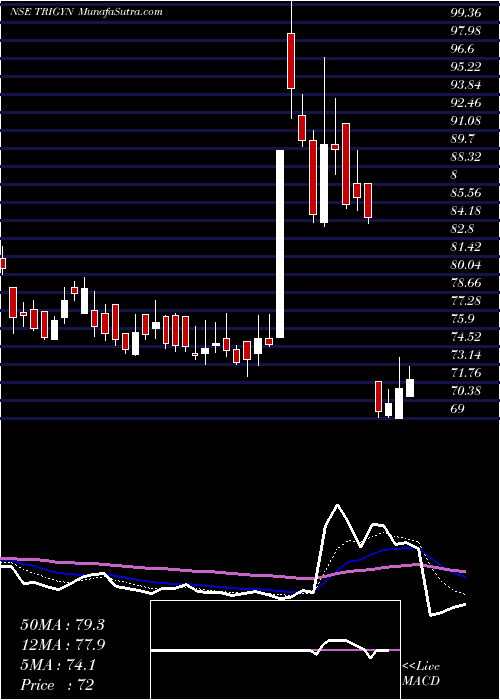Select the 80.04 price axis label
Viewport: 500px width, 700px height.
coord(466,265)
